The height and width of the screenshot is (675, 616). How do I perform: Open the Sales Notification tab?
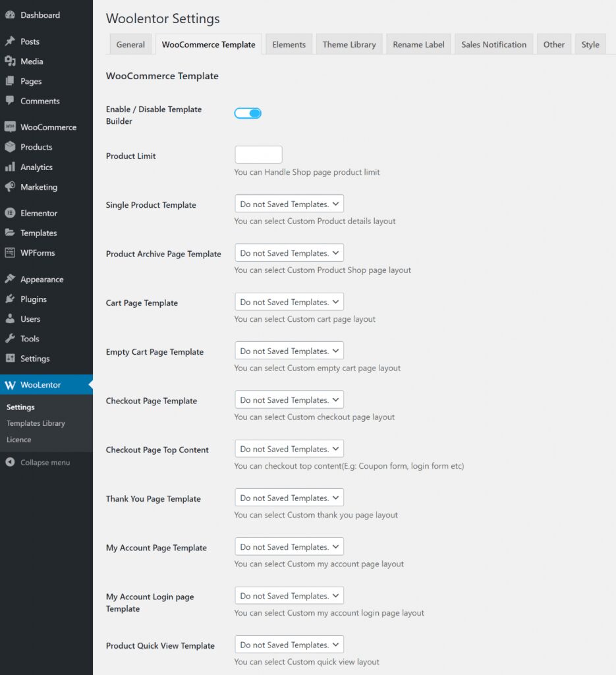[493, 44]
